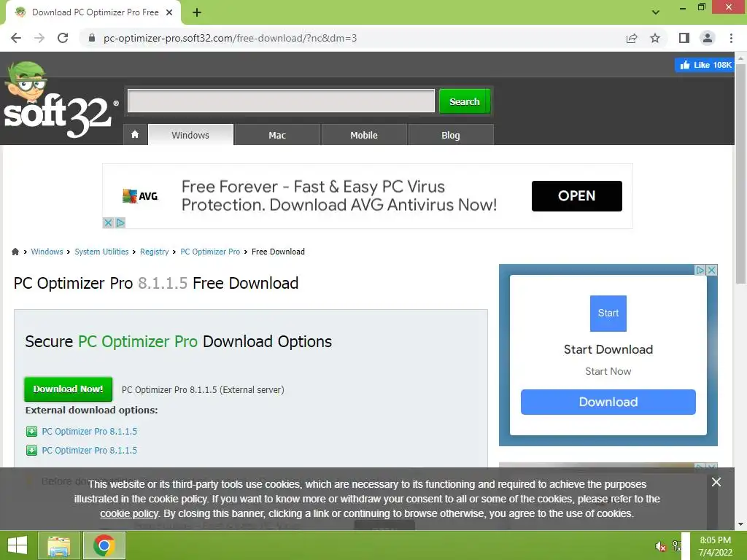Click the soft32 logo
Screen dimensions: 747x560
[x=60, y=101]
